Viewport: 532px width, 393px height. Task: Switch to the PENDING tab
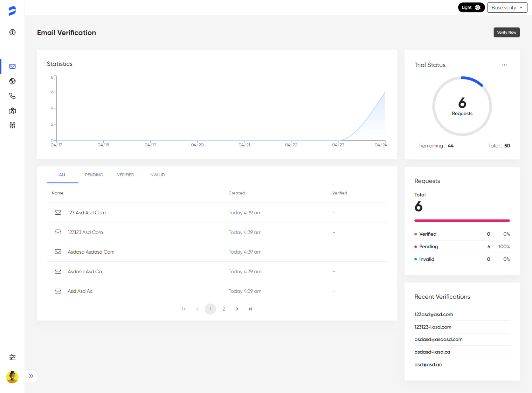click(x=94, y=175)
